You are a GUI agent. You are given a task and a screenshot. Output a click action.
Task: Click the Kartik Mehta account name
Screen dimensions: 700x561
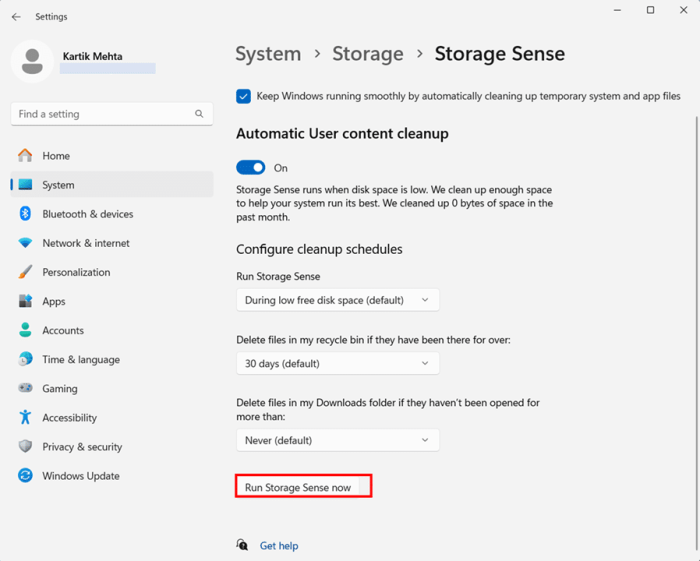[92, 56]
